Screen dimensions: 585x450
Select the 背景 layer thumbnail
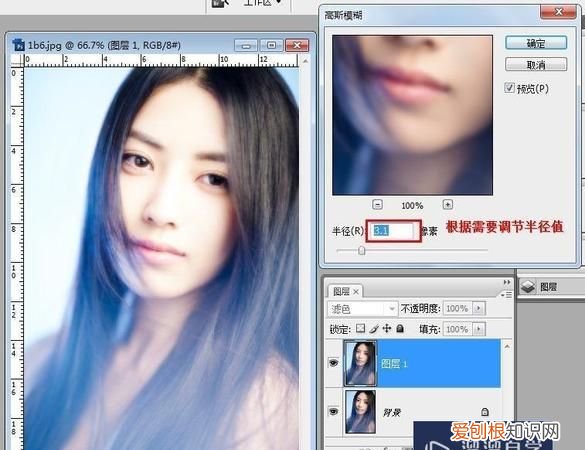point(360,412)
